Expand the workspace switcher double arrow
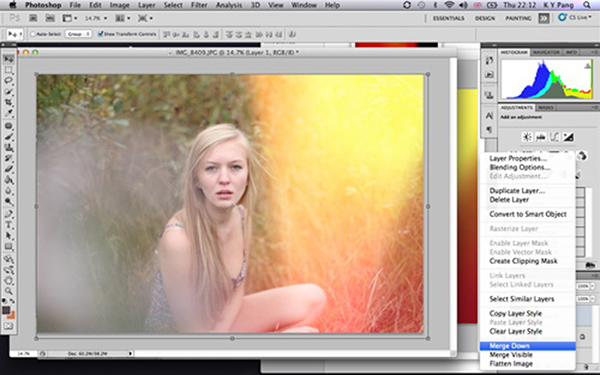This screenshot has width=600, height=375. pos(544,18)
